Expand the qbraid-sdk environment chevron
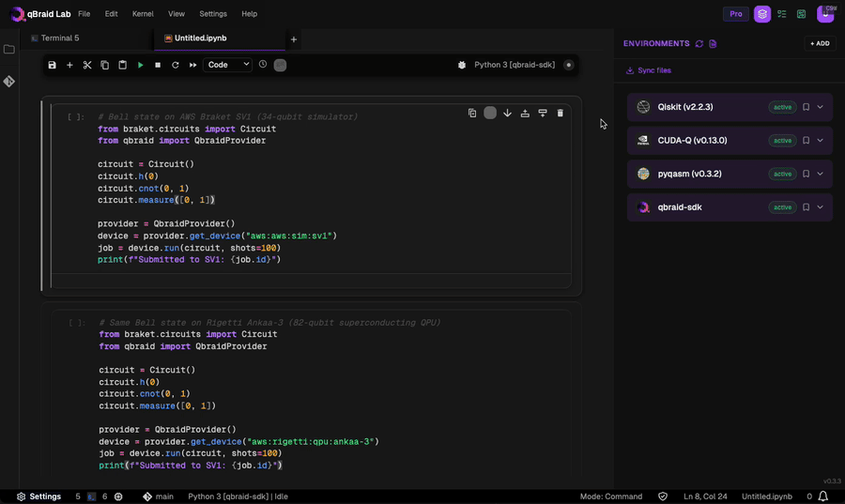 click(821, 207)
